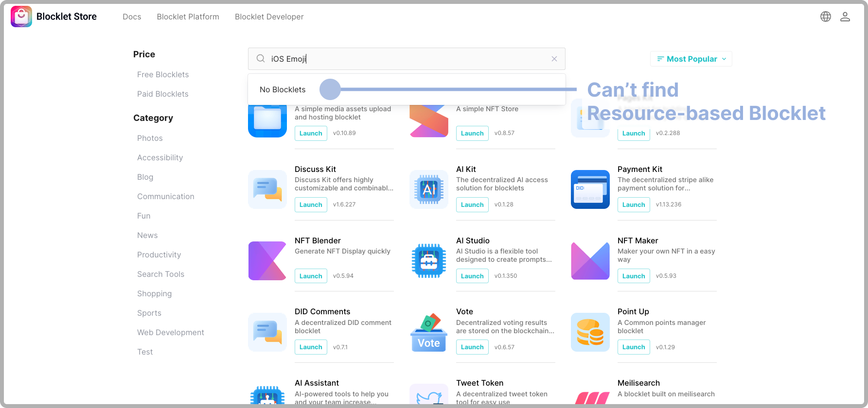Click the Discuss Kit chat icon
This screenshot has height=408, width=868.
coord(267,189)
